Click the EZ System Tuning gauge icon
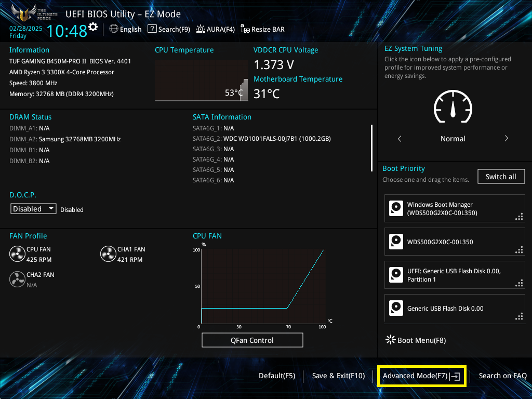The height and width of the screenshot is (399, 532). [453, 106]
